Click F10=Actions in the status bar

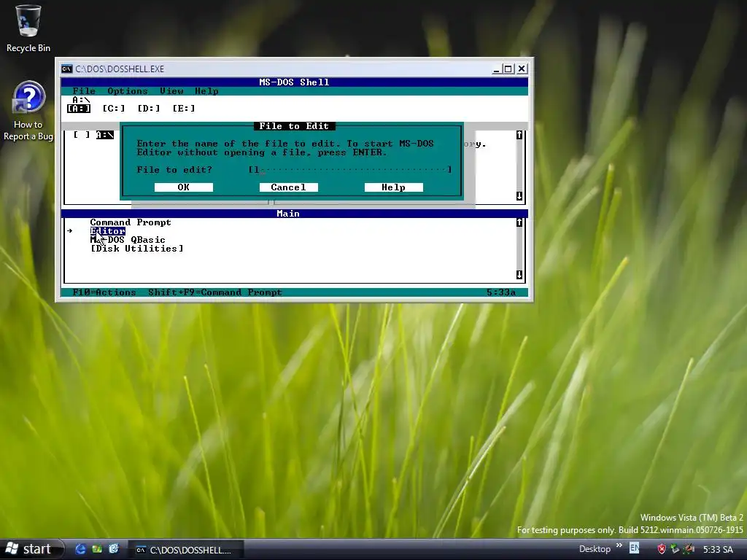[x=104, y=292]
